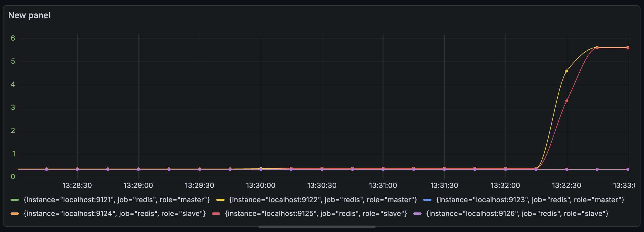Select the localhost:9126 slave legend label

coord(517,214)
